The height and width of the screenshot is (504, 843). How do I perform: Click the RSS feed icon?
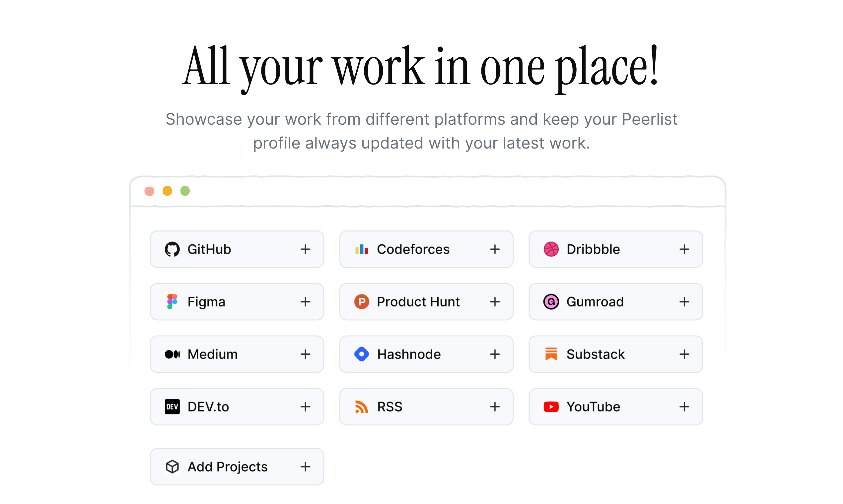point(362,407)
